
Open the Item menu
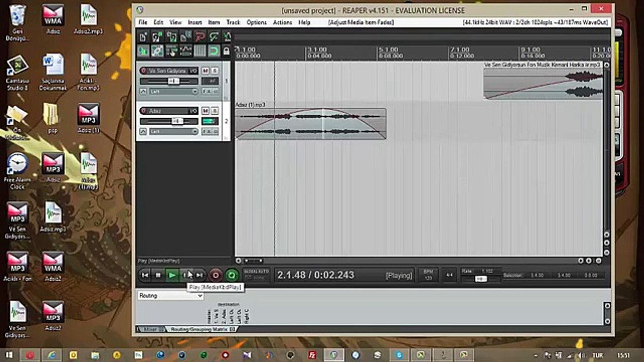(x=214, y=22)
